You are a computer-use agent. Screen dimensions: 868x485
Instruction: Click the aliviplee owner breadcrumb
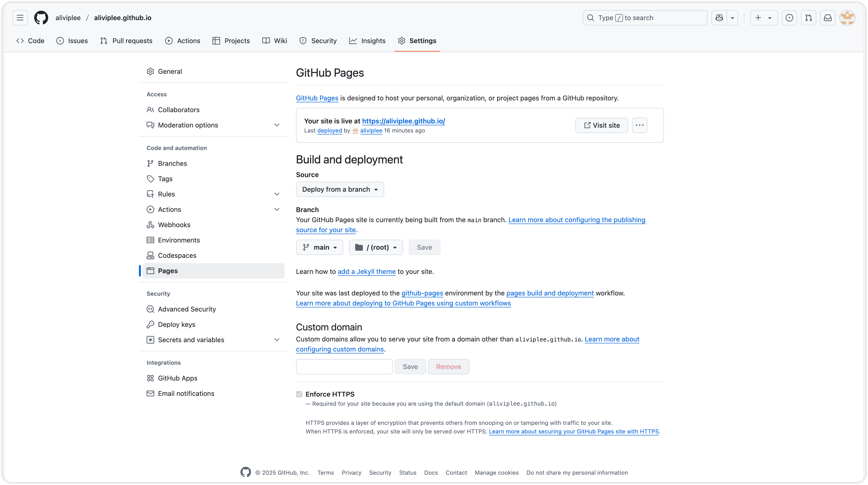[x=68, y=17]
